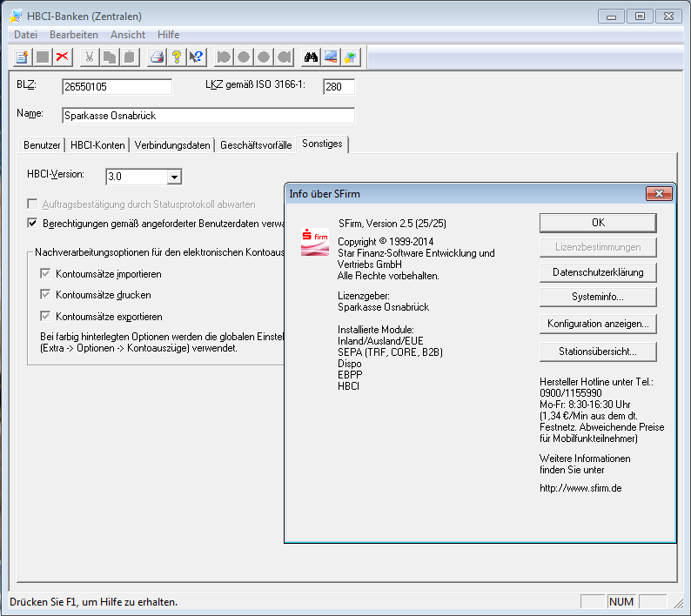
Task: Click Konfiguration anzeigen... button
Action: (x=598, y=324)
